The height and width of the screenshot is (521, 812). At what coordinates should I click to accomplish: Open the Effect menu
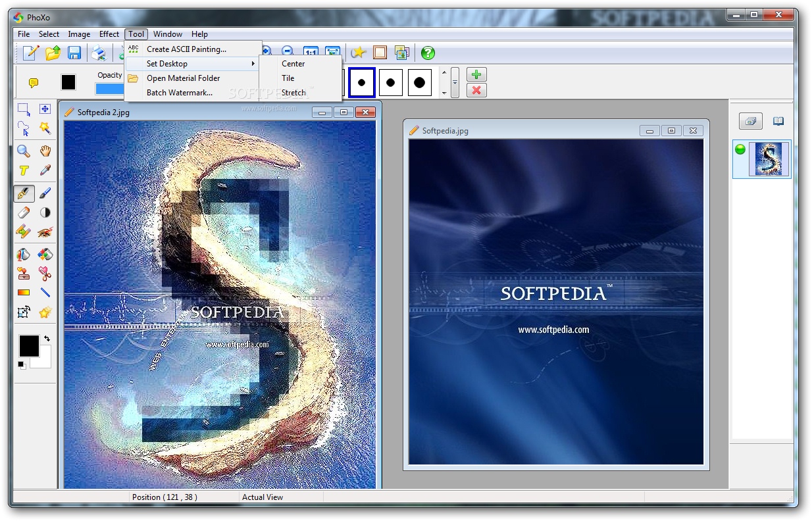109,34
